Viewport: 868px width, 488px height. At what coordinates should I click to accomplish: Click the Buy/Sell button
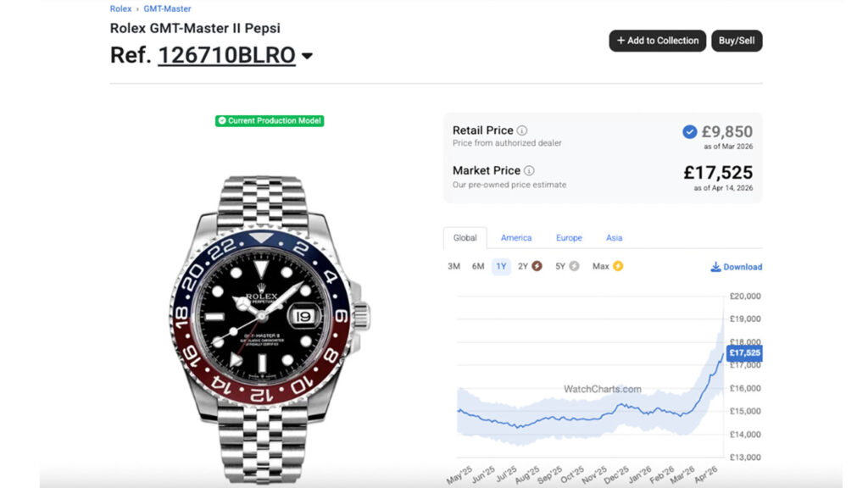(x=736, y=41)
